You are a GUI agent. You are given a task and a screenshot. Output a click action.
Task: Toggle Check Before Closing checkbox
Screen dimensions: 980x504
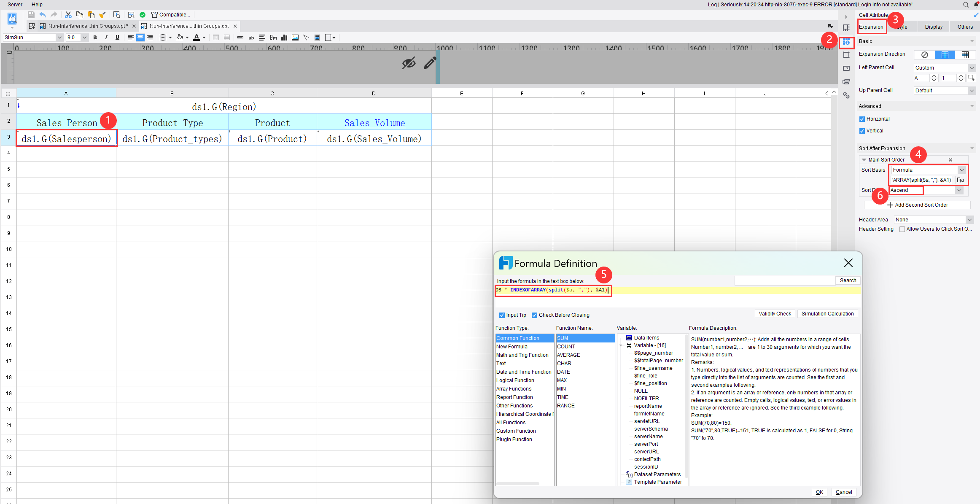[534, 315]
